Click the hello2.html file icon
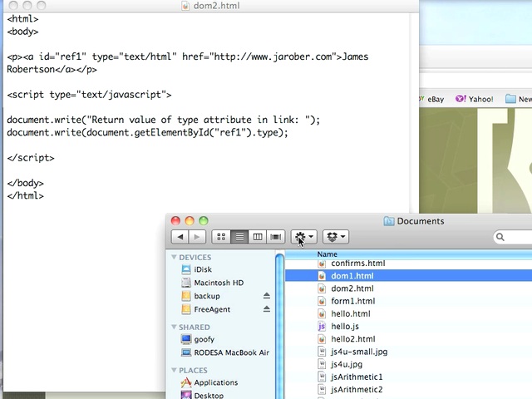The width and height of the screenshot is (532, 399). click(322, 338)
